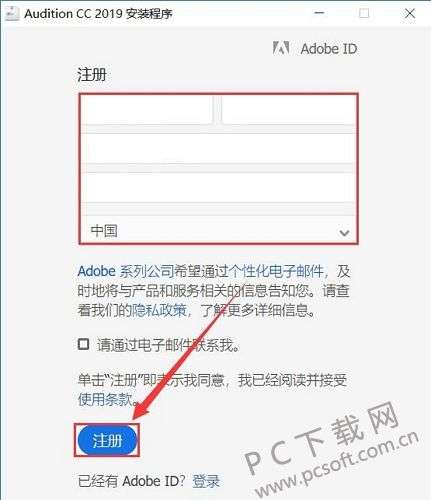Click the Adobe logo icon beside Adobe ID
431x500 pixels.
click(281, 48)
